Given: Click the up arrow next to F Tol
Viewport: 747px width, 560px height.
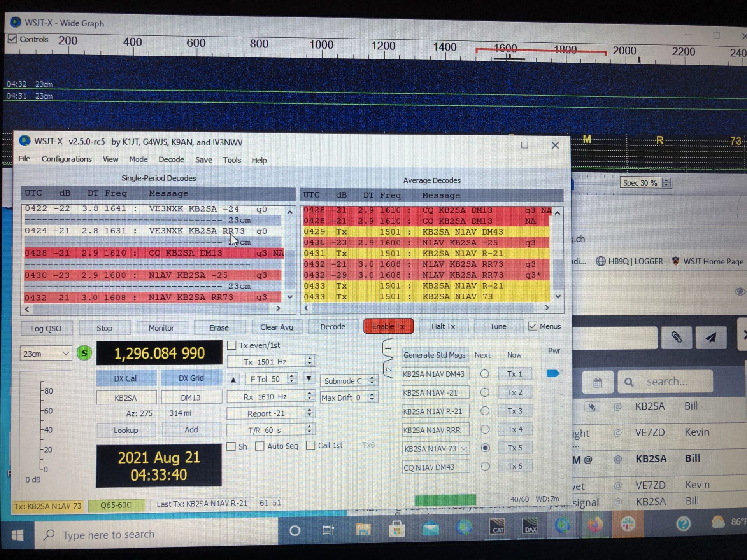Looking at the screenshot, I should click(233, 380).
